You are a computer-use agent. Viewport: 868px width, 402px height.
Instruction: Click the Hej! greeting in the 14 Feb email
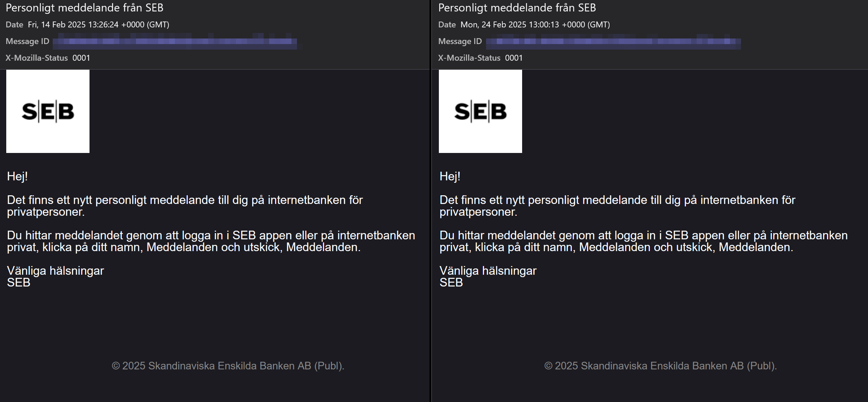tap(17, 177)
